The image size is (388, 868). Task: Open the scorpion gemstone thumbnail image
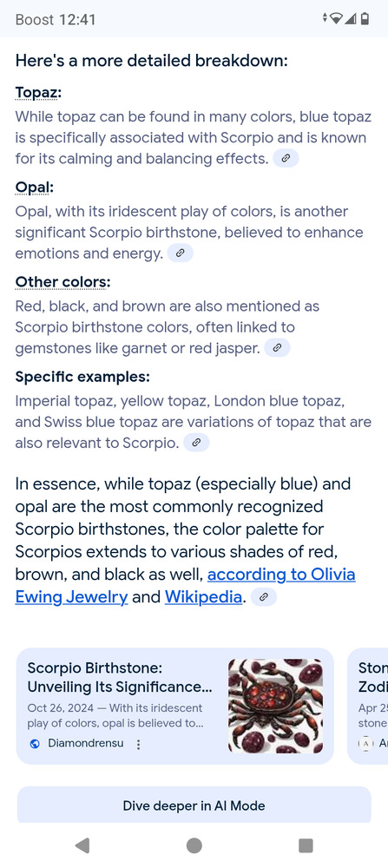[276, 706]
